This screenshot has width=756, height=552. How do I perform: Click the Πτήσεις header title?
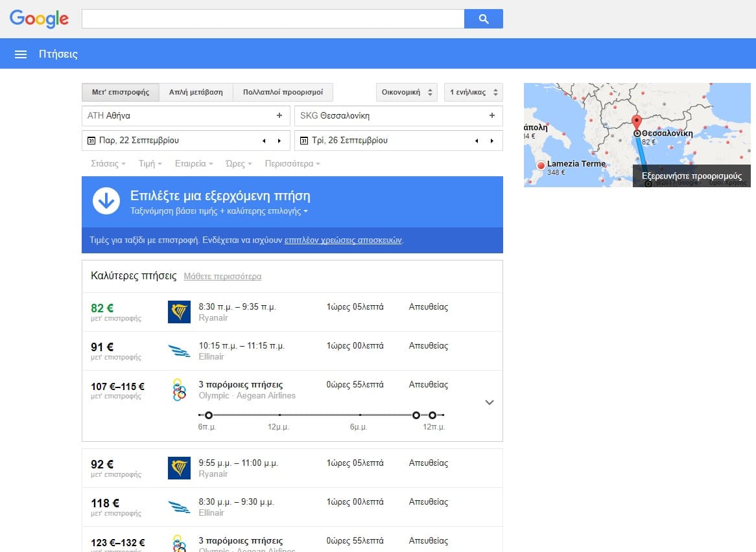[x=58, y=54]
